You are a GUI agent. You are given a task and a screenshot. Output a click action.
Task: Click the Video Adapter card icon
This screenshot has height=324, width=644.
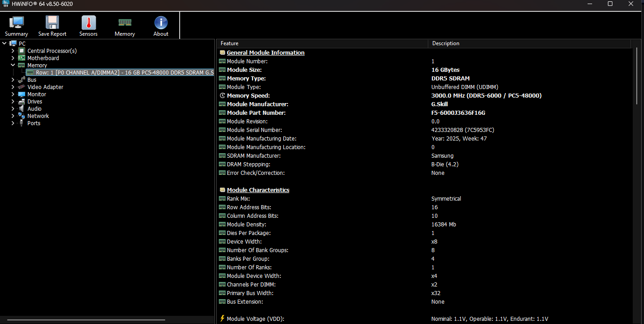[21, 87]
